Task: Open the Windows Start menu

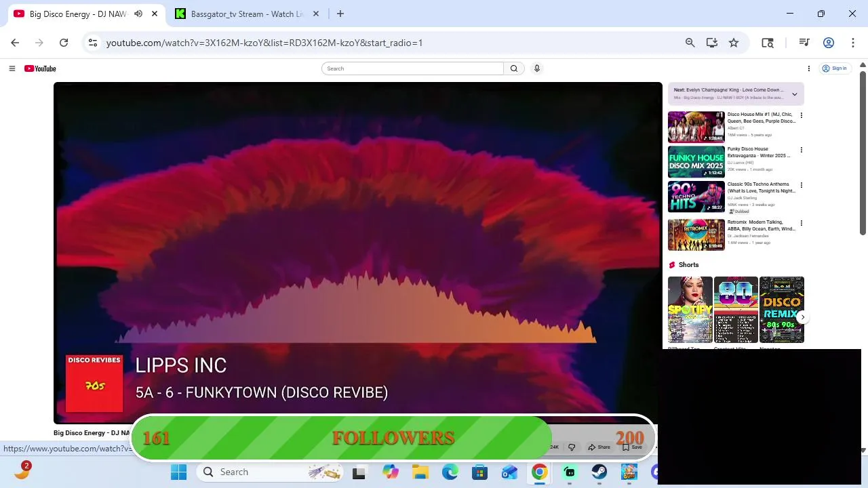Action: coord(178,472)
